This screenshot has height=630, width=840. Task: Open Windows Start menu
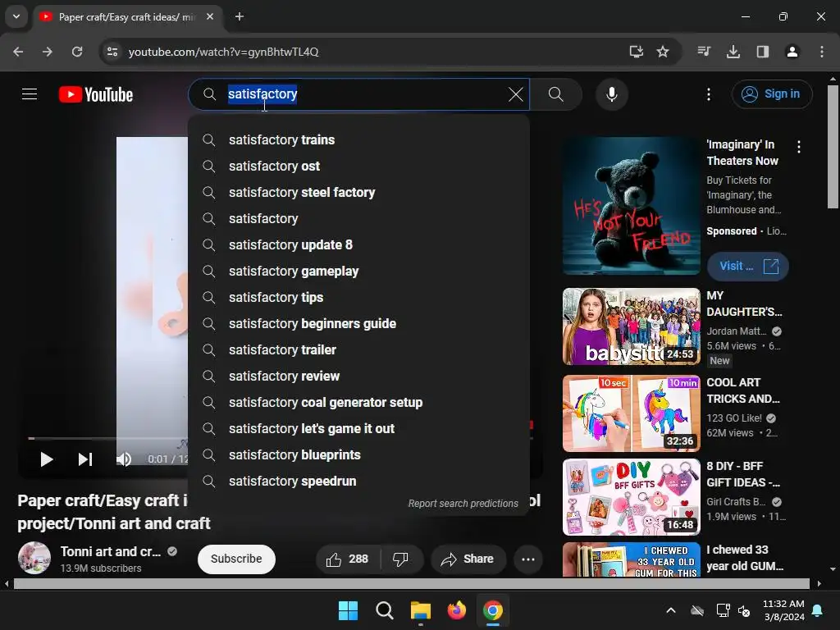348,610
